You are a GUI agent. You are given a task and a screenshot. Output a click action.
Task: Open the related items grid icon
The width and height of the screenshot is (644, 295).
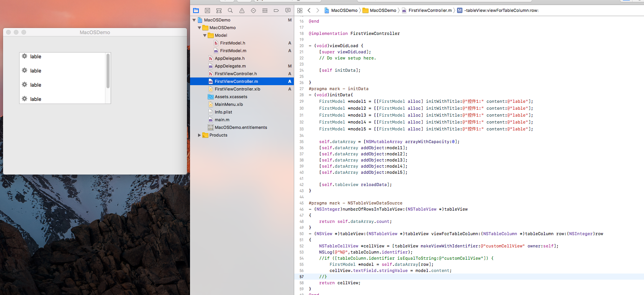click(300, 10)
